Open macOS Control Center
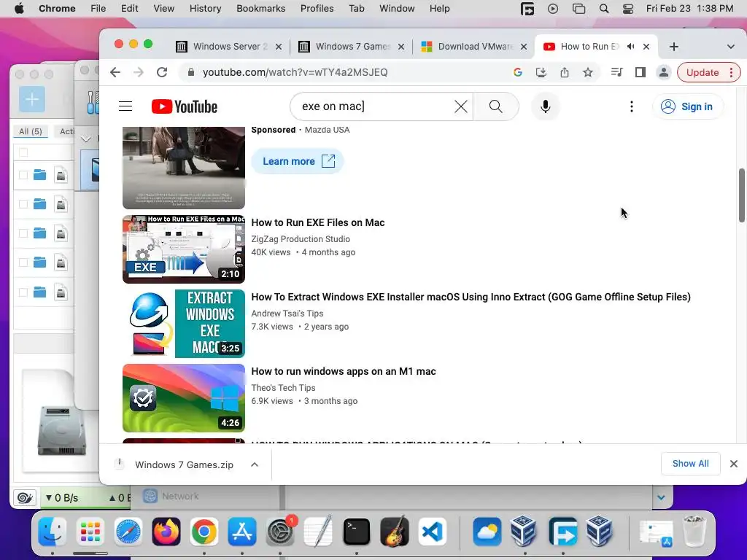The image size is (747, 560). click(628, 9)
